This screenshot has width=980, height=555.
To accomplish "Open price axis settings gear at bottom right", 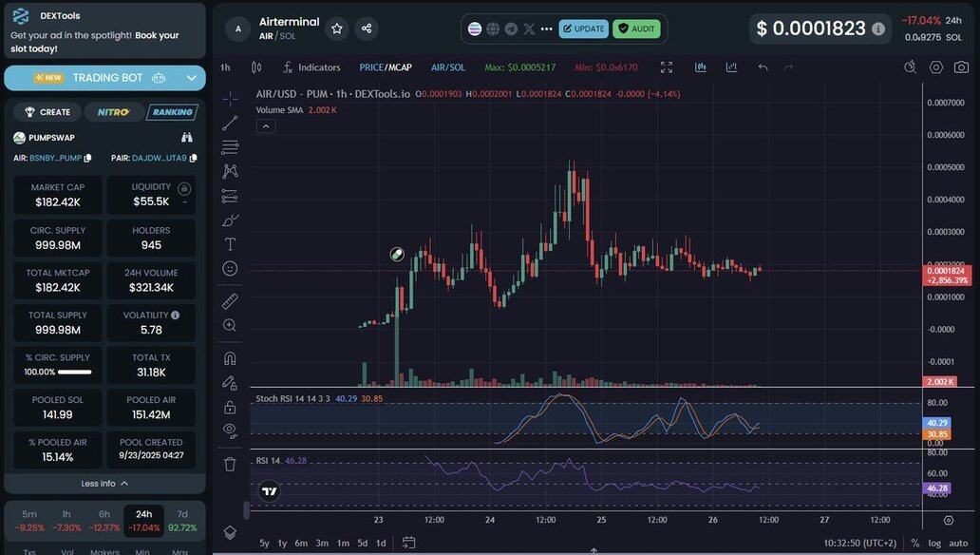I will (949, 521).
